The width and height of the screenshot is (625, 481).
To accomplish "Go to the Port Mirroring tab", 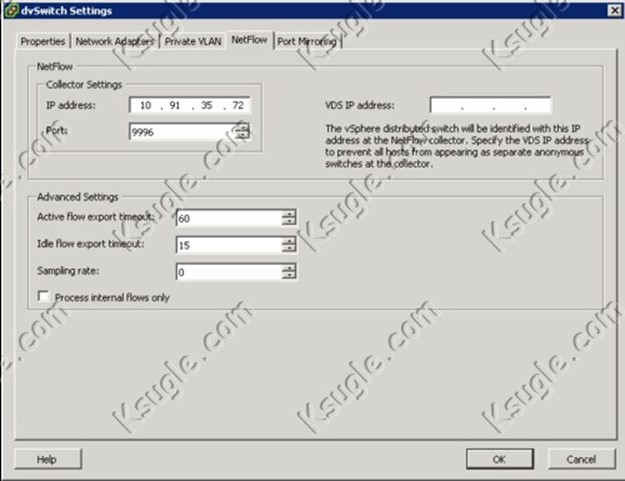I will tap(307, 41).
